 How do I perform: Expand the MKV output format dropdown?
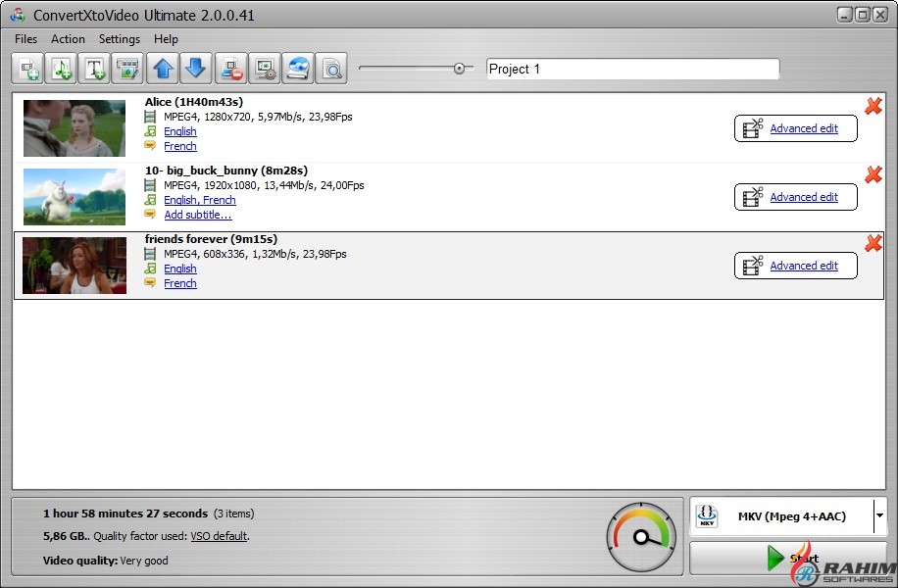tap(878, 515)
